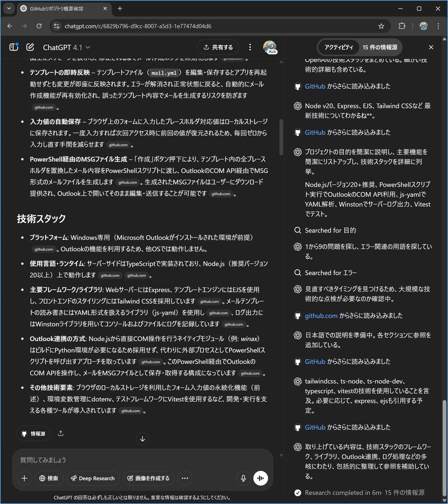Screen dimensions: 448x504
Task: Click chat scrollbar thumb in main pane
Action: tap(281, 137)
